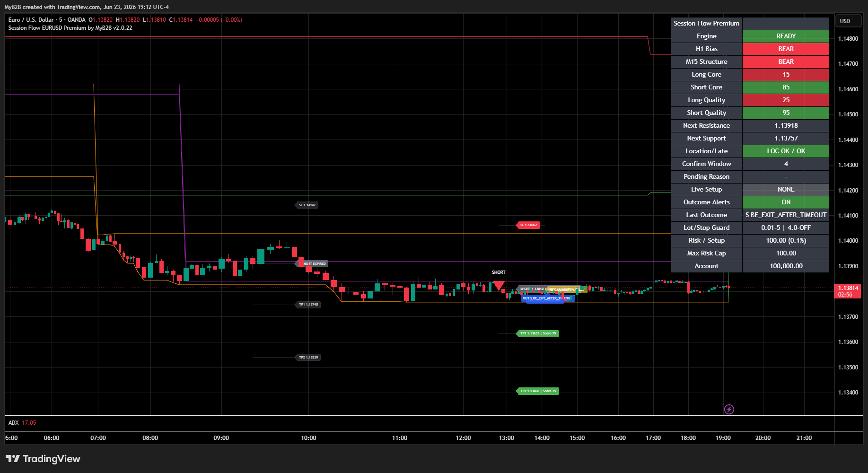Click the gray TP1 1.13748 label
The height and width of the screenshot is (473, 868).
pyautogui.click(x=308, y=305)
